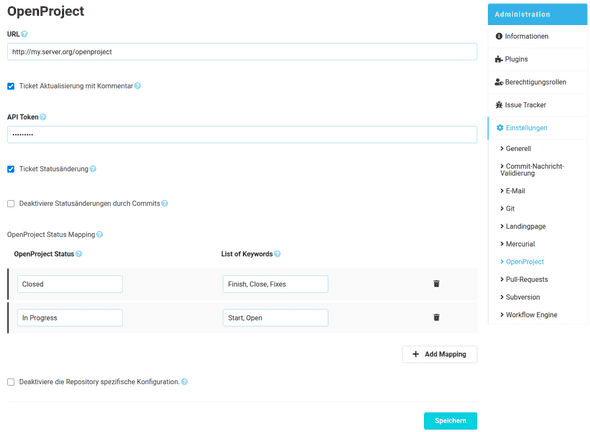Click the Administration header
This screenshot has width=590, height=432.
(x=537, y=14)
